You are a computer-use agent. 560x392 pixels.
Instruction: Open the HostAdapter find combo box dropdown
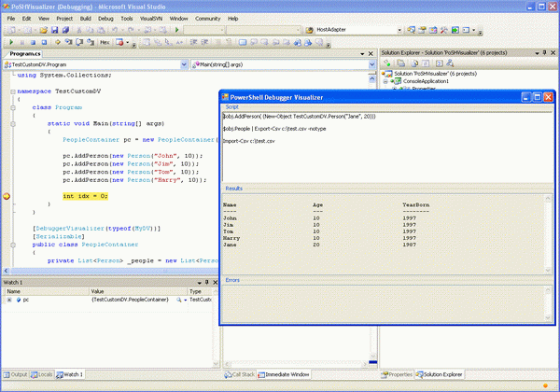pyautogui.click(x=399, y=30)
